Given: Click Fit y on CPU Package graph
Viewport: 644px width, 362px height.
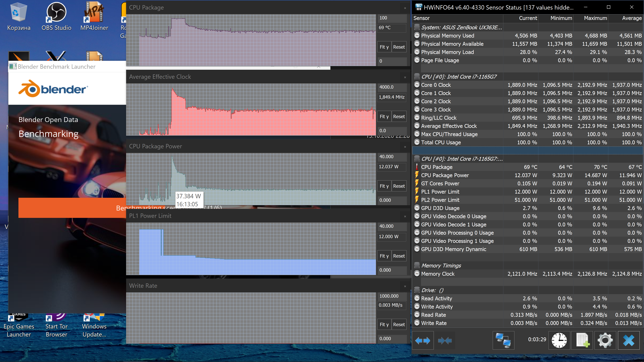Looking at the screenshot, I should [384, 47].
